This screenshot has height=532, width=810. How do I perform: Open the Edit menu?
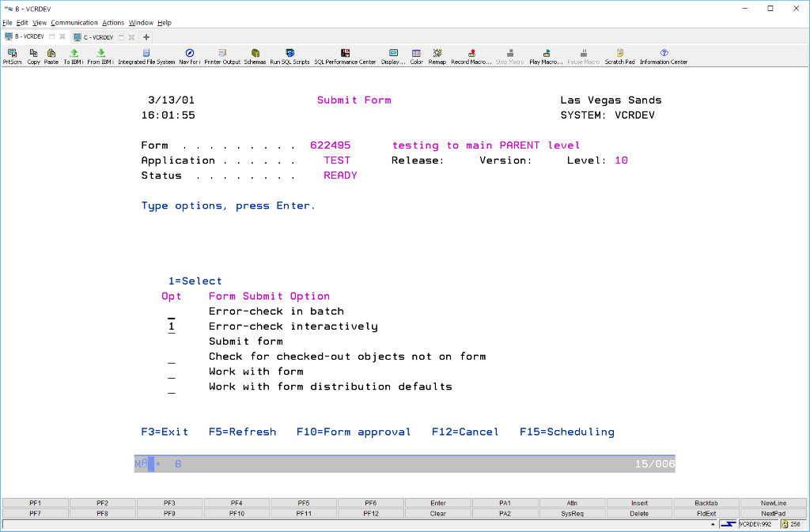22,23
